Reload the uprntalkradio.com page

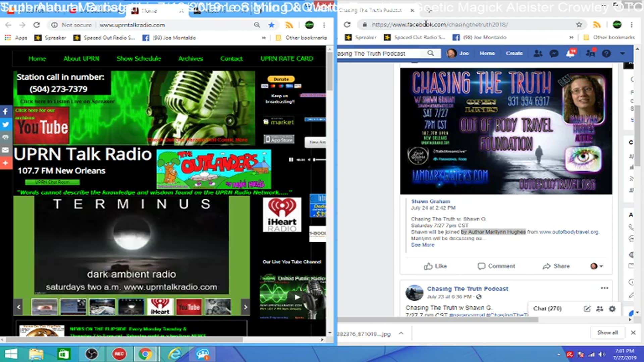pyautogui.click(x=37, y=25)
